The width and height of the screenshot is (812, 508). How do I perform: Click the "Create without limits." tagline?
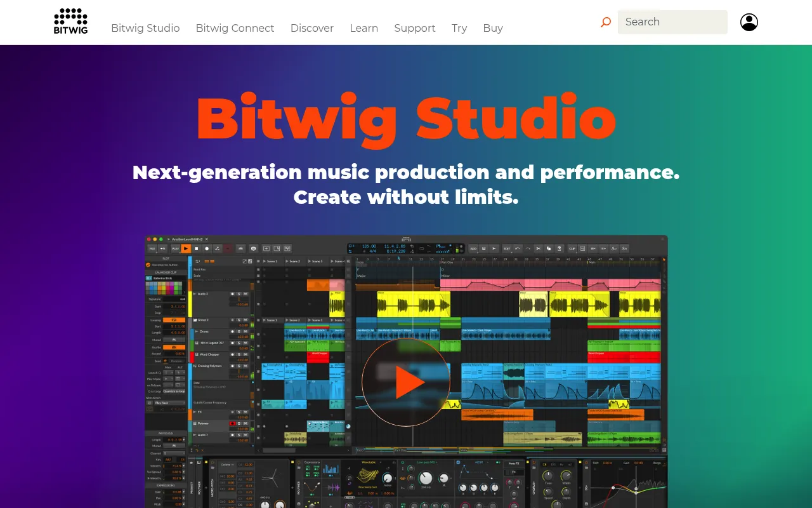406,197
